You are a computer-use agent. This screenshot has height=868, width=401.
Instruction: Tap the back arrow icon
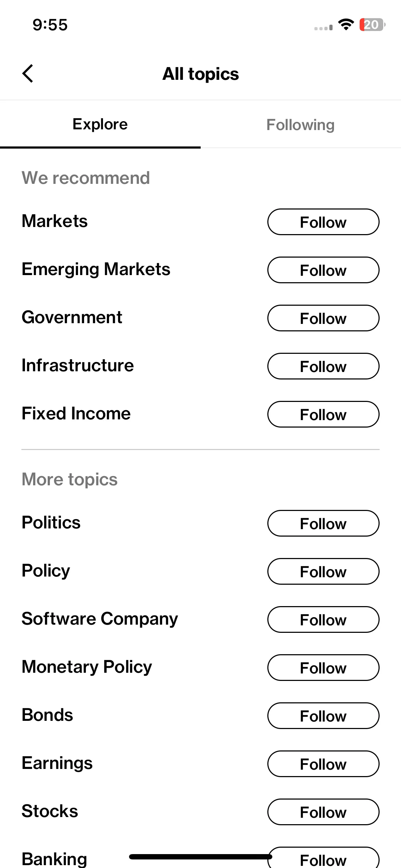coord(28,73)
